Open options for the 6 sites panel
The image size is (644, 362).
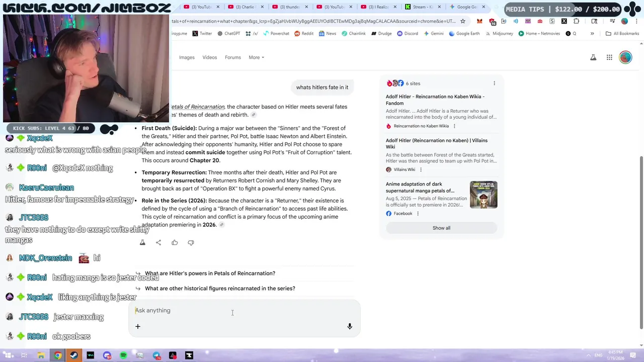(x=494, y=83)
